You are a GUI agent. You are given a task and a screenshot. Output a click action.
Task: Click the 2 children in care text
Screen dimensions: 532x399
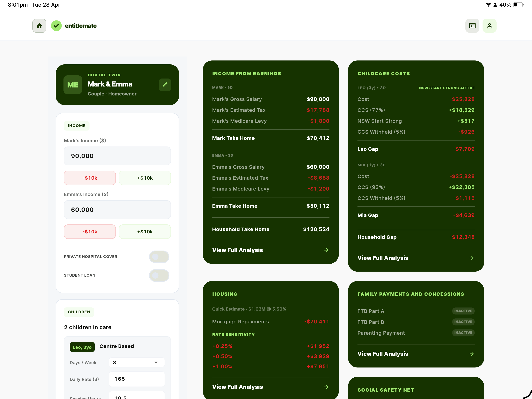(88, 327)
